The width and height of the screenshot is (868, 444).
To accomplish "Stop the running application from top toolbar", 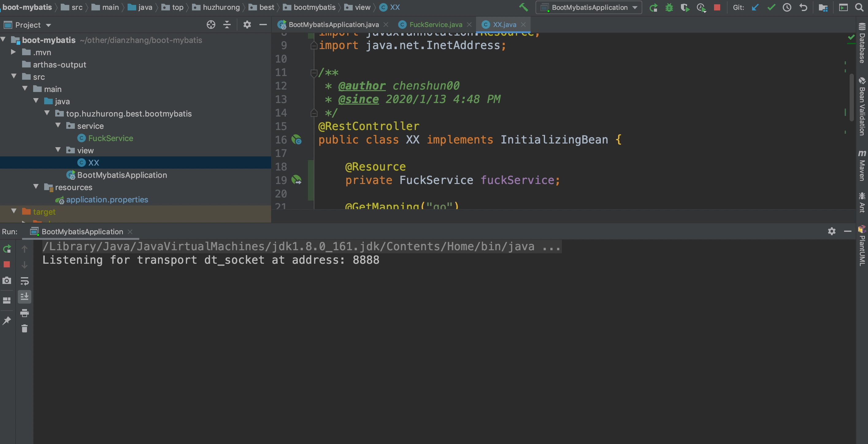I will (717, 7).
